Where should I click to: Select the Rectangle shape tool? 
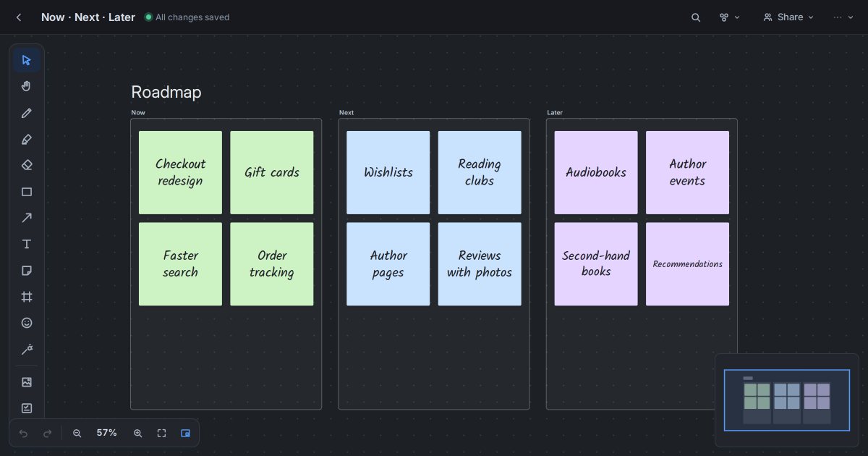(27, 192)
